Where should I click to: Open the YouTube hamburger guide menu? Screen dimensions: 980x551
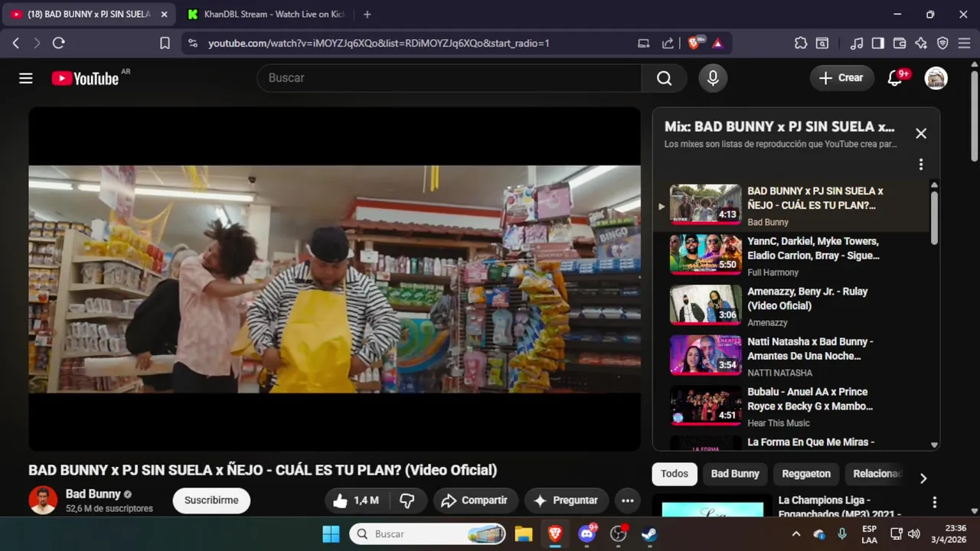[x=26, y=78]
